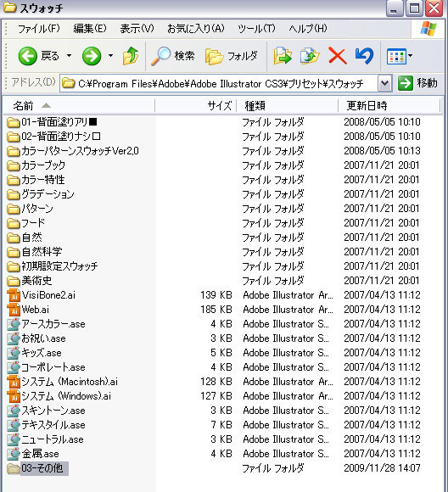The height and width of the screenshot is (492, 448).
Task: Select the グラデーション folder name
Action: click(48, 194)
